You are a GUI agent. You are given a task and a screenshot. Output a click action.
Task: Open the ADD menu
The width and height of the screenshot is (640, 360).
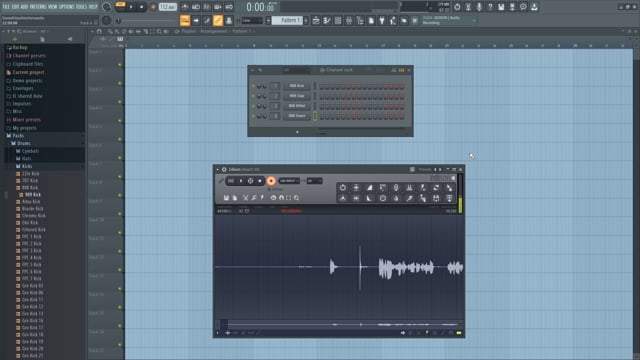23,7
